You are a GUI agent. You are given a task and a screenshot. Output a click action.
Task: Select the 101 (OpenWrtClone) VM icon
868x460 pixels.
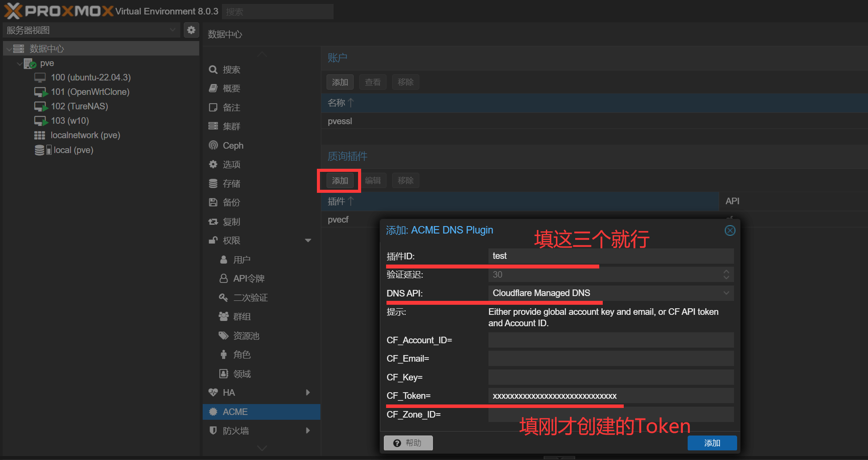(x=41, y=92)
